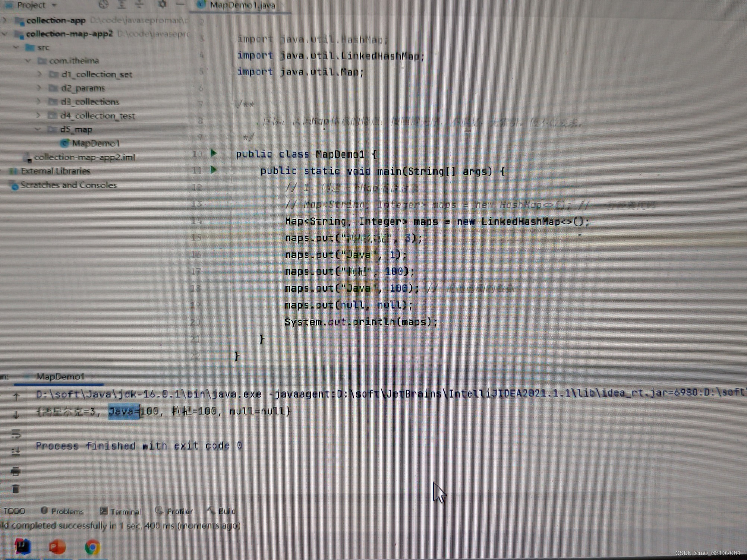Run main method from gutter arrow

(214, 170)
